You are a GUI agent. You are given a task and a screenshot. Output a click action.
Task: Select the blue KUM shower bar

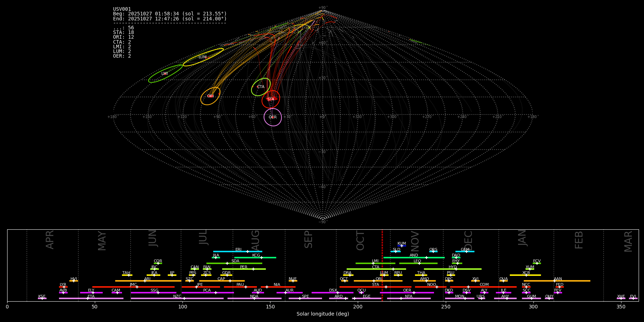click(x=402, y=246)
